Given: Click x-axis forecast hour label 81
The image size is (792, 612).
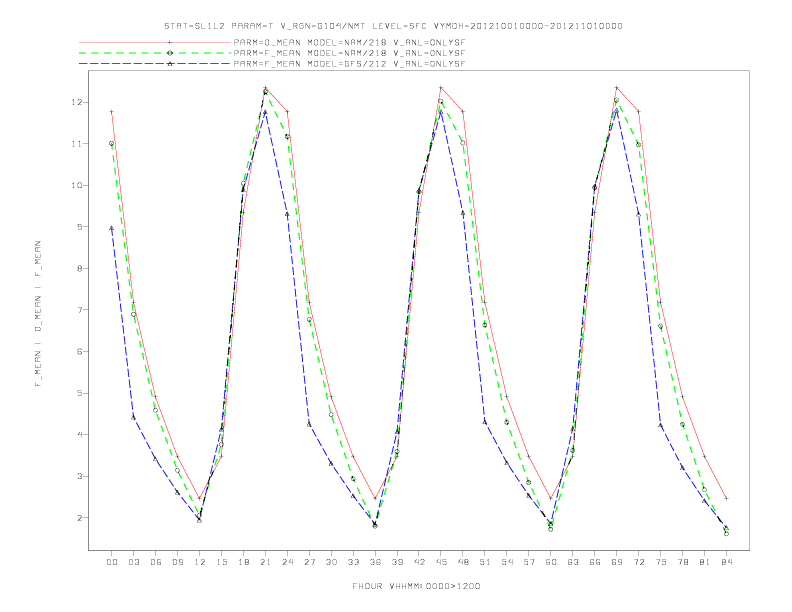Looking at the screenshot, I should click(705, 562).
